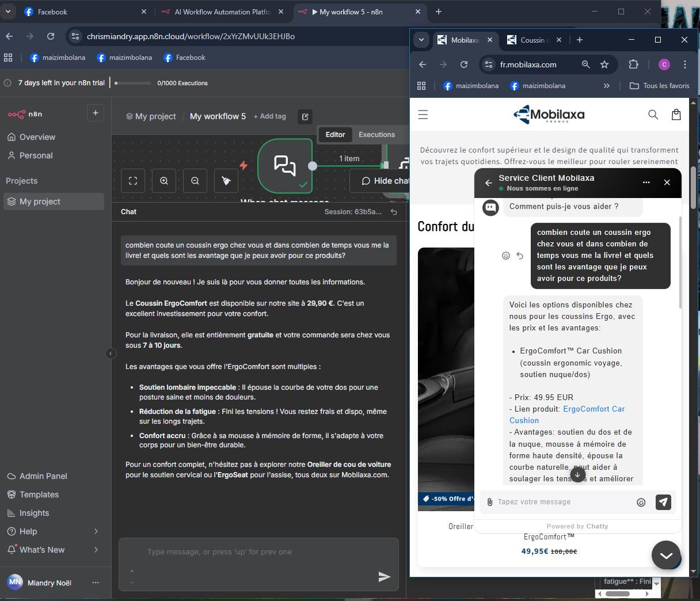Open the ErgoComfort Car Cushion link
700x601 pixels.
click(593, 409)
